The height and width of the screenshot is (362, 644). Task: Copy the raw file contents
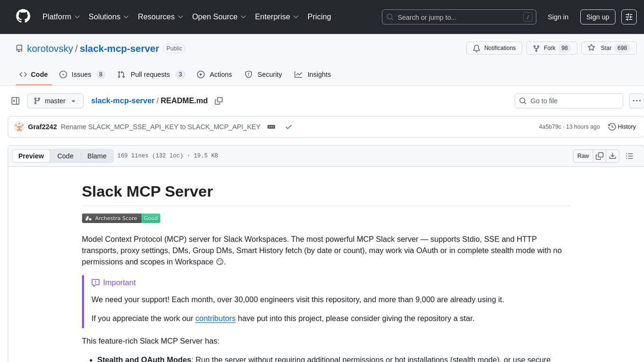coord(599,156)
